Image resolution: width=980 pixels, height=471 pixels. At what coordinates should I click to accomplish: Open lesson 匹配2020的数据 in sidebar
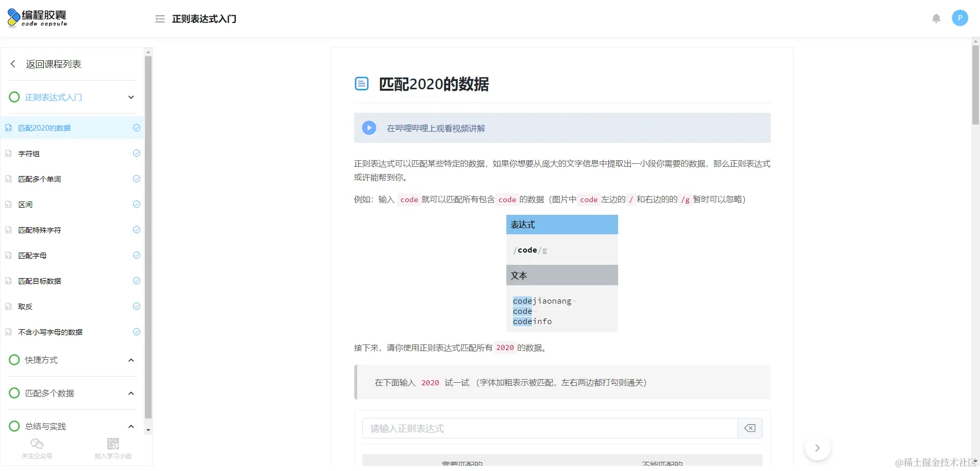click(x=44, y=128)
